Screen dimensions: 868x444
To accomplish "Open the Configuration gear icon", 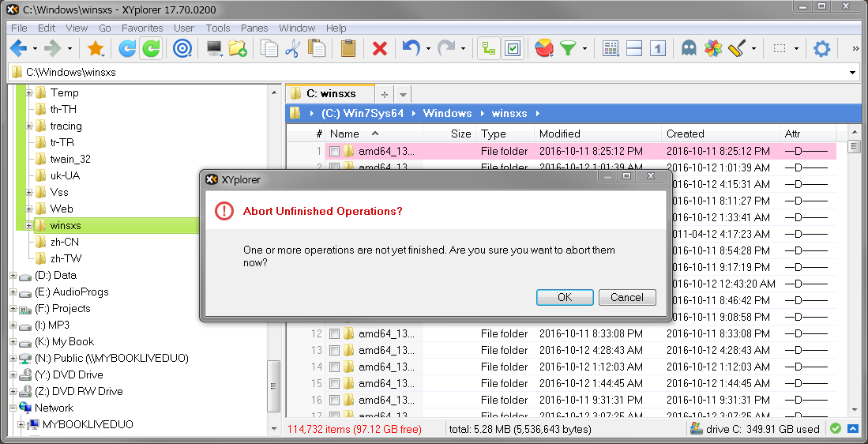I will [822, 49].
